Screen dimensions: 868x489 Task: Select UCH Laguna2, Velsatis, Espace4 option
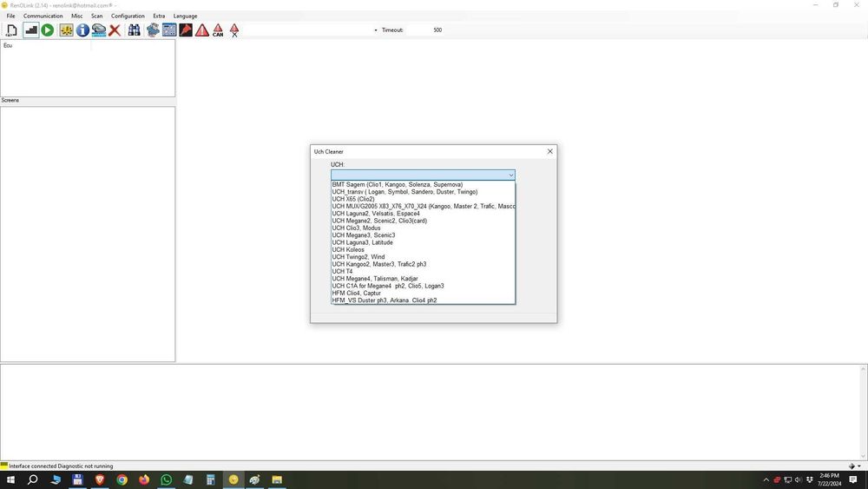pos(423,213)
